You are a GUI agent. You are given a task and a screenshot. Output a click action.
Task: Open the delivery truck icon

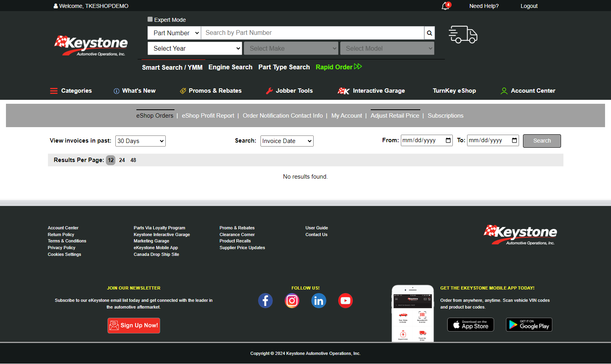[463, 35]
